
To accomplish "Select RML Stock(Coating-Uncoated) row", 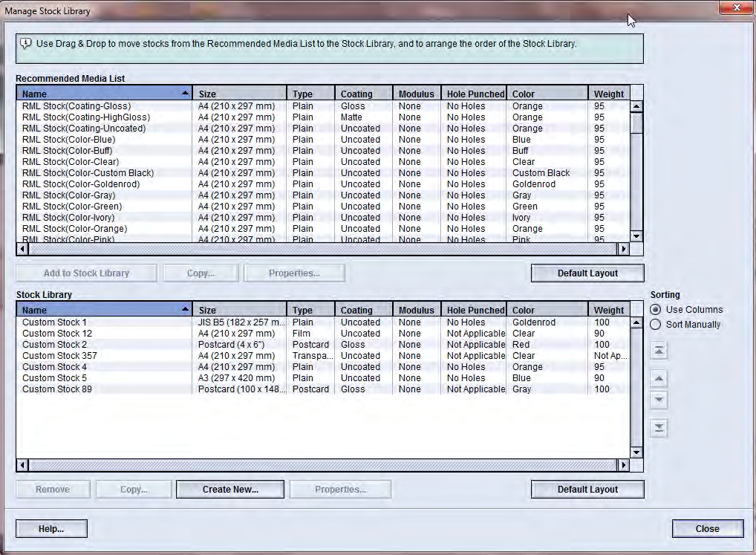I will [323, 129].
